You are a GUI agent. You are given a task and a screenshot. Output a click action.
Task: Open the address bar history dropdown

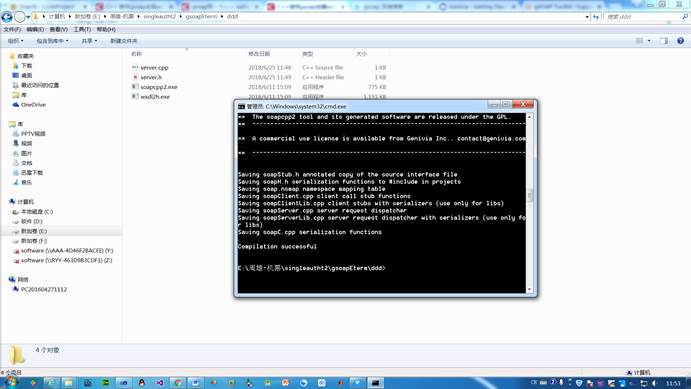tap(587, 17)
